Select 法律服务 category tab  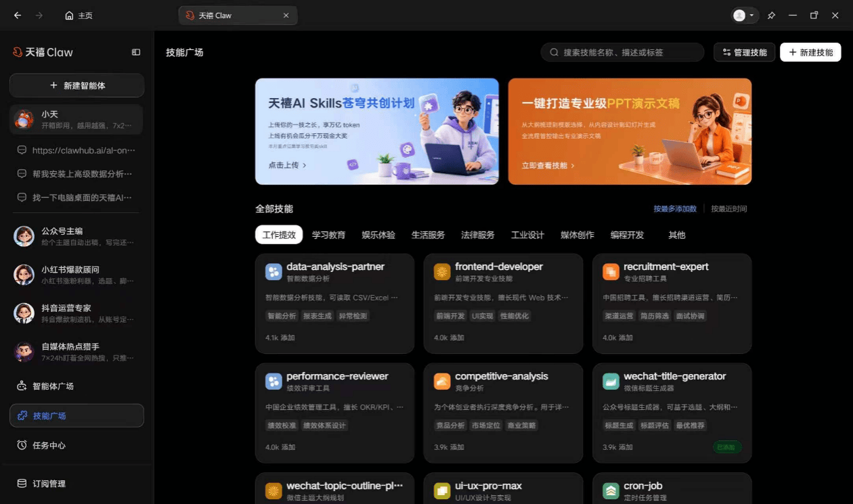point(478,235)
